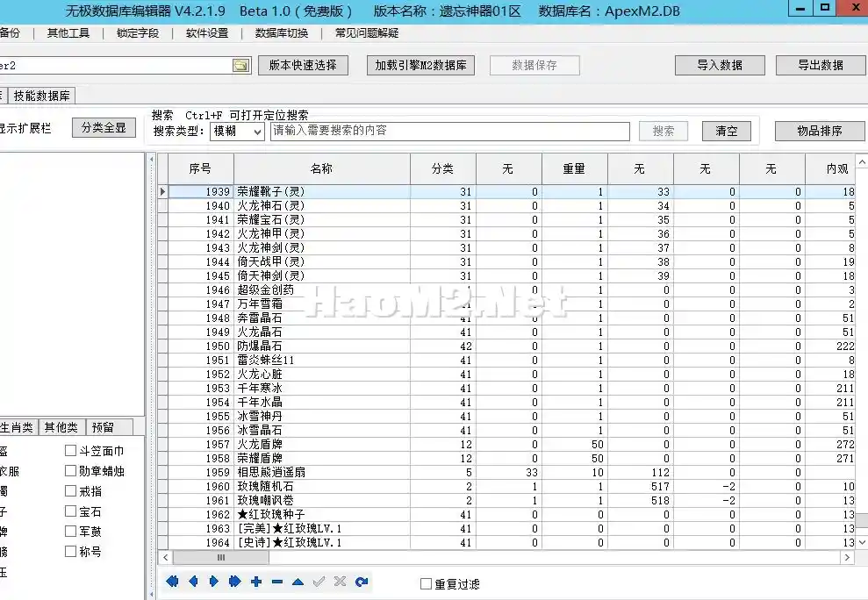Go to previous record arrow
The height and width of the screenshot is (600, 868).
[193, 582]
